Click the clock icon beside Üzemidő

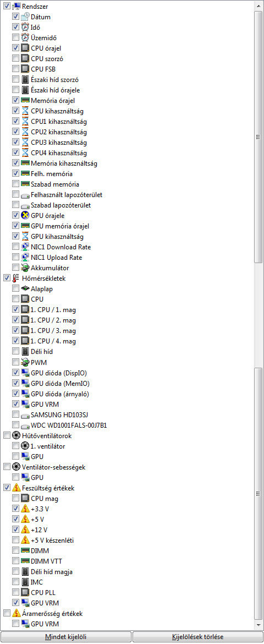coord(25,38)
